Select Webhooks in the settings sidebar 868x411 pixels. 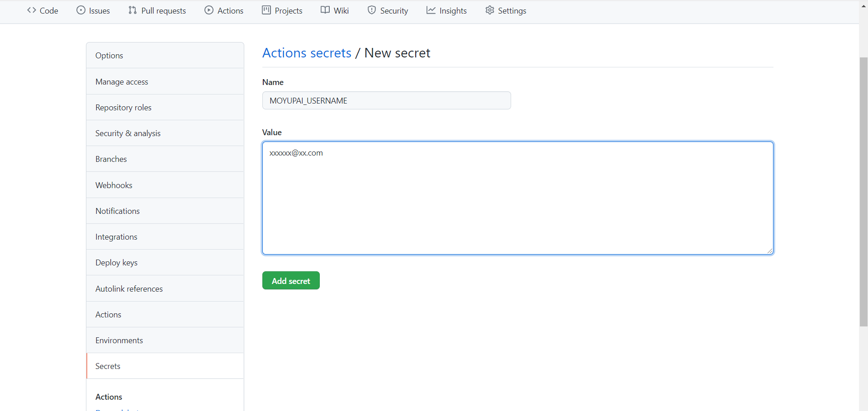tap(114, 185)
